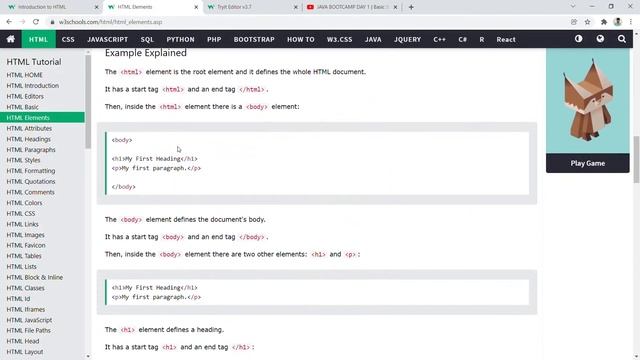Close the Tryit Editor tab
640x360 pixels.
coord(296,7)
